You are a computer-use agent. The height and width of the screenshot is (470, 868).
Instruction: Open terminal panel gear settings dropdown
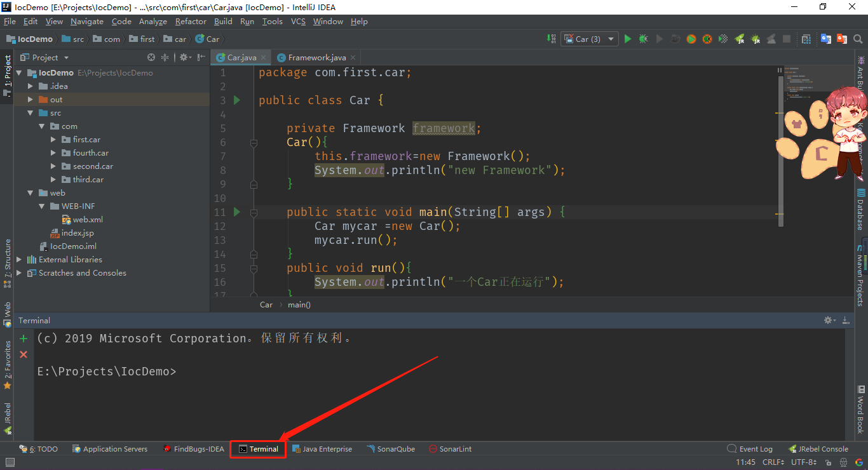click(830, 320)
